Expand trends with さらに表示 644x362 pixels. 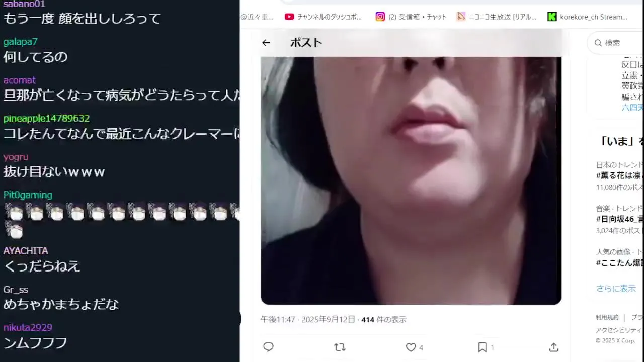tap(616, 289)
